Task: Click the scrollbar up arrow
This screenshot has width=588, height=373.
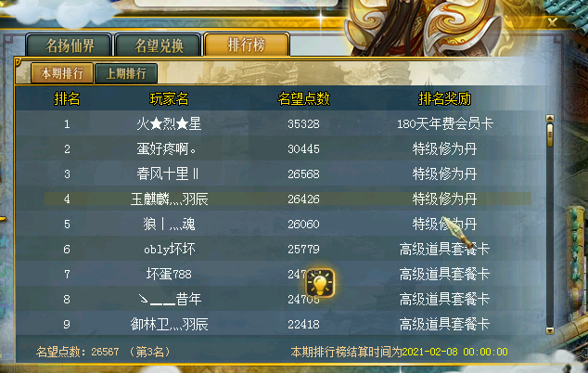Action: [x=550, y=119]
